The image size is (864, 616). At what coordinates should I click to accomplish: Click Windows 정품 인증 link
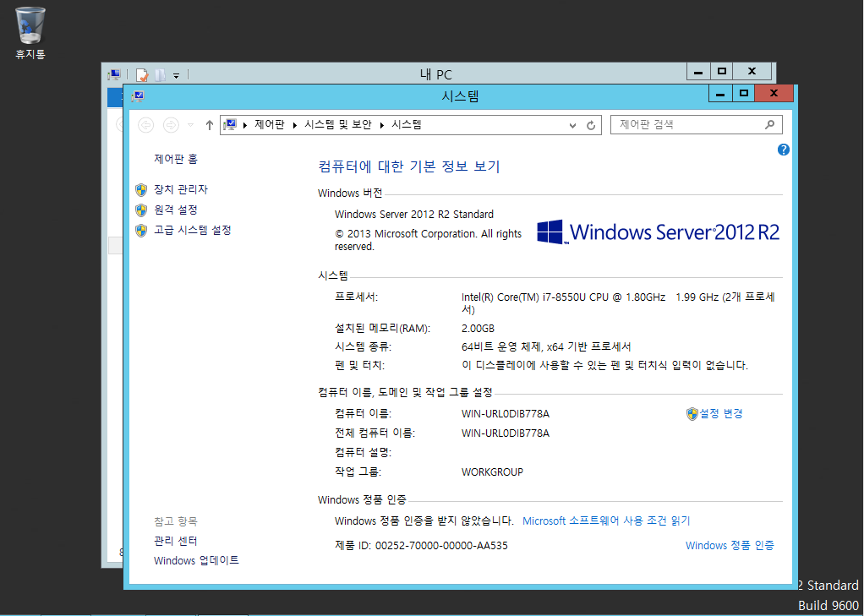730,546
